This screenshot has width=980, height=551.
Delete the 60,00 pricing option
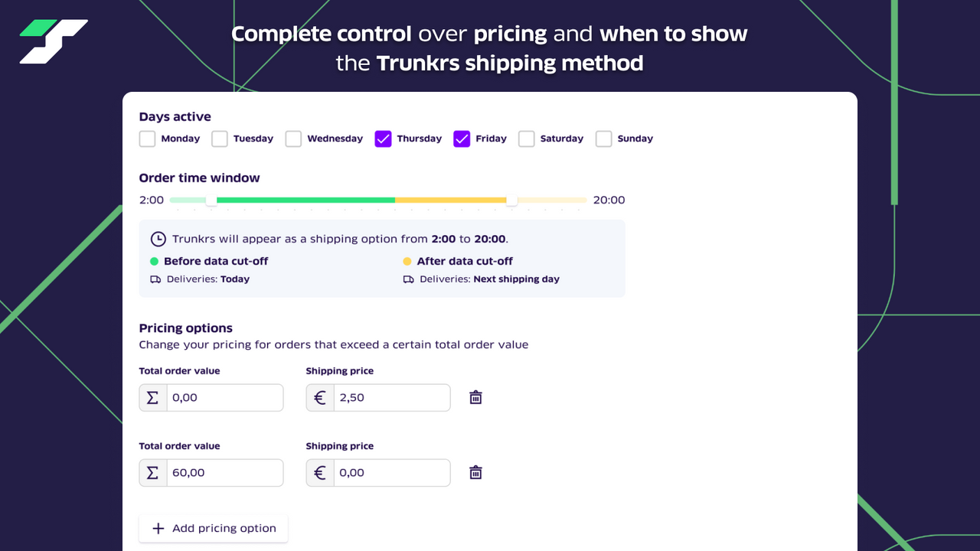click(x=475, y=472)
